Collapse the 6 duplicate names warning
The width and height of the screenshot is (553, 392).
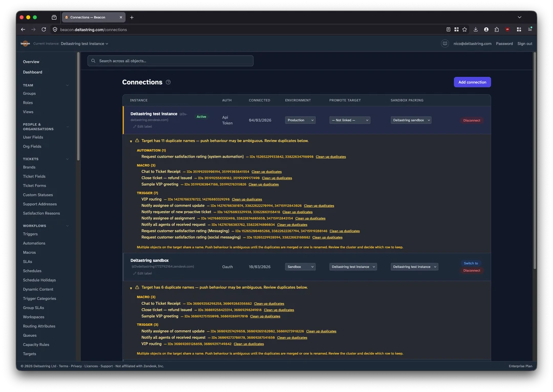131,288
